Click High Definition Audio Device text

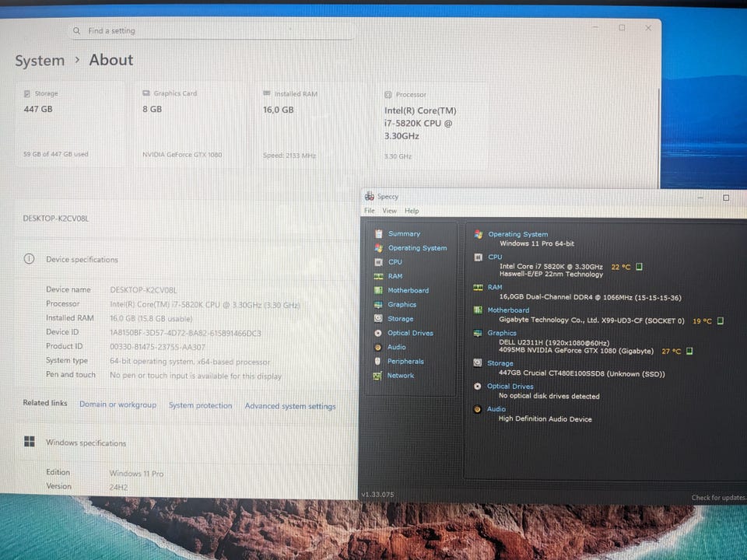click(545, 419)
